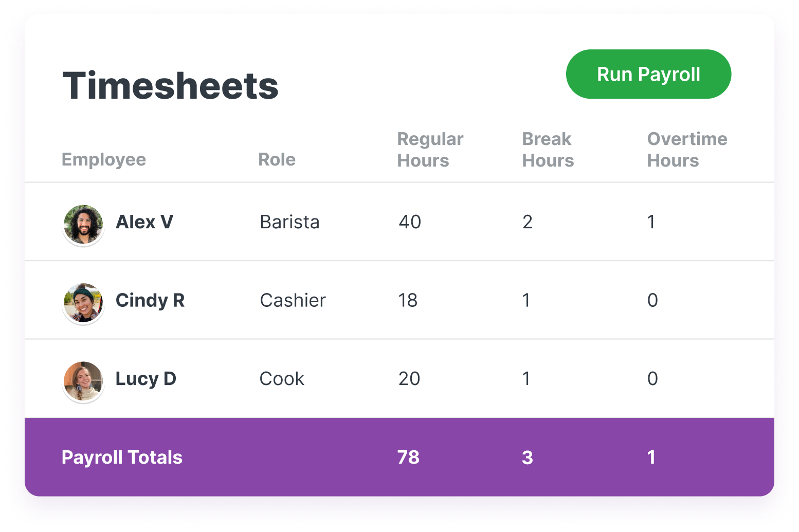Select the Lucy D employee name
The width and height of the screenshot is (799, 532).
pyautogui.click(x=146, y=379)
